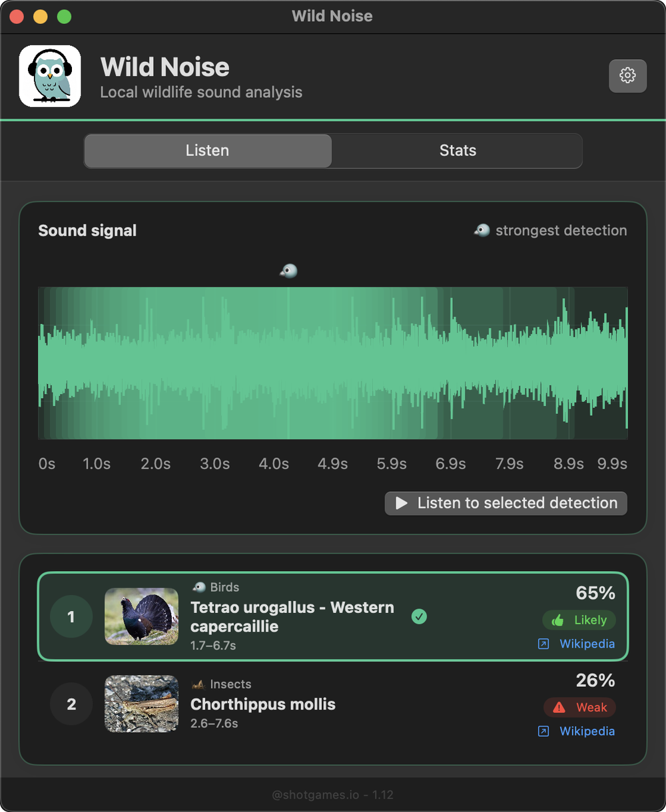Screen dimensions: 666x812
Task: Click the Insects category icon
Action: 198,684
